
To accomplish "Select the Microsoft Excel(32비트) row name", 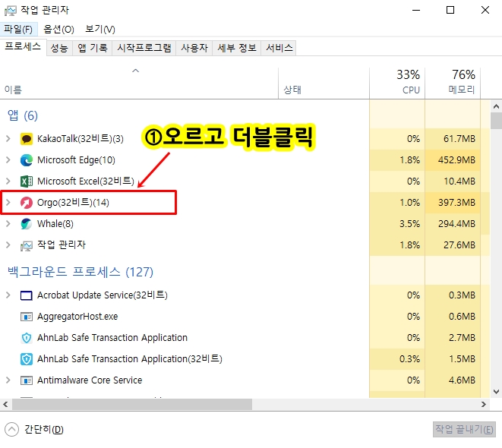I will coord(86,181).
